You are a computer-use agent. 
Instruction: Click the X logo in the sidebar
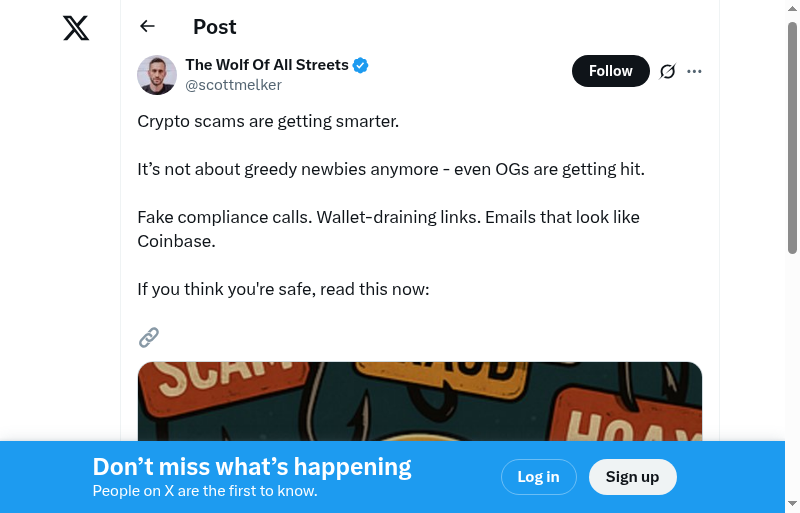tap(76, 28)
